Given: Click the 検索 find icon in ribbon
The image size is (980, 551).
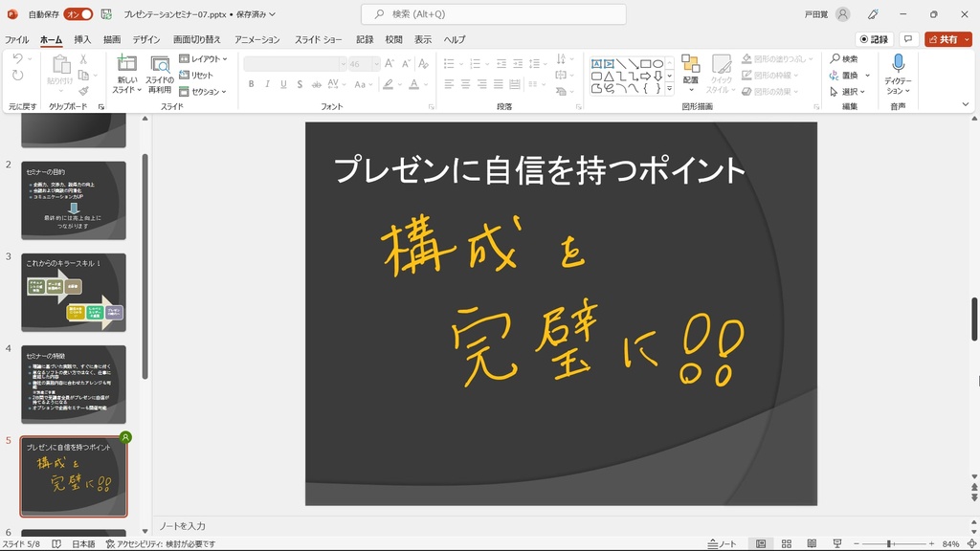Looking at the screenshot, I should (x=844, y=58).
